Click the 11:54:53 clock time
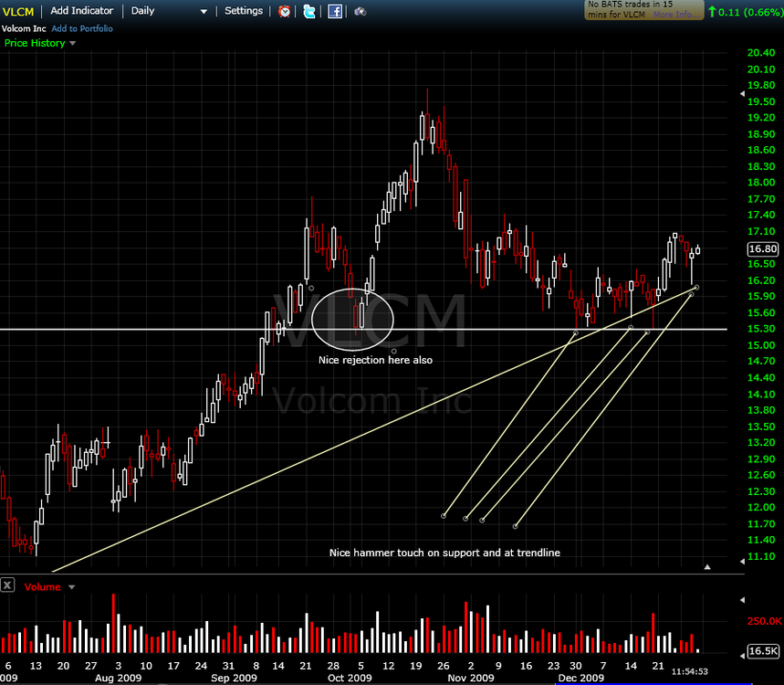The width and height of the screenshot is (784, 685). pos(689,671)
